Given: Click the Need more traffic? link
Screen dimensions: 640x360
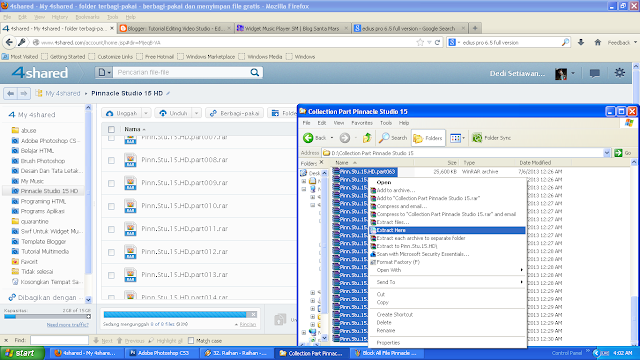Looking at the screenshot, I should point(67,325).
